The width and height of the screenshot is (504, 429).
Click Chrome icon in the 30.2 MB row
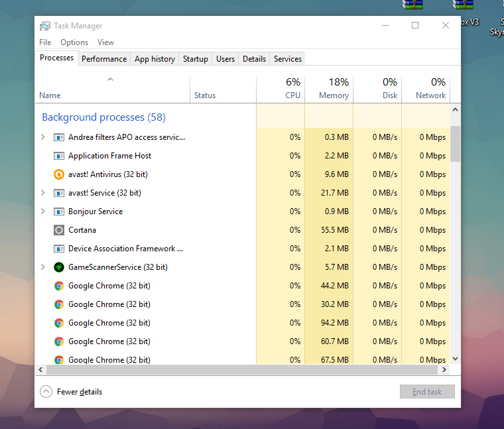point(59,304)
